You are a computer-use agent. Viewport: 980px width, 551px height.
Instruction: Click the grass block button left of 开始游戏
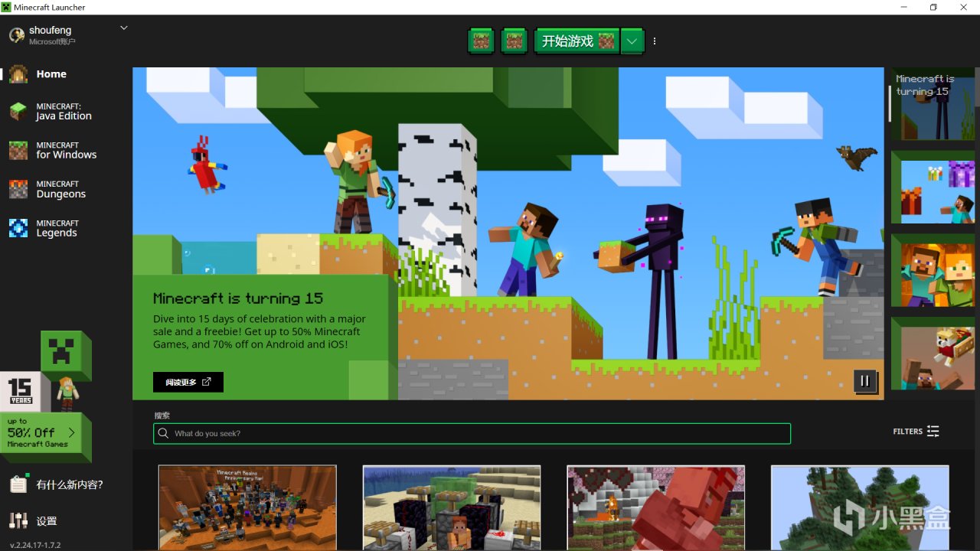coord(514,41)
